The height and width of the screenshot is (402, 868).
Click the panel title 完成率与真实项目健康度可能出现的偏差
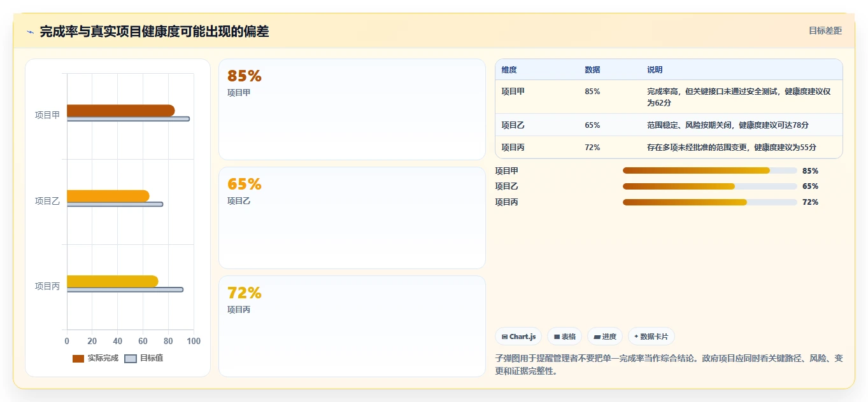(x=154, y=32)
